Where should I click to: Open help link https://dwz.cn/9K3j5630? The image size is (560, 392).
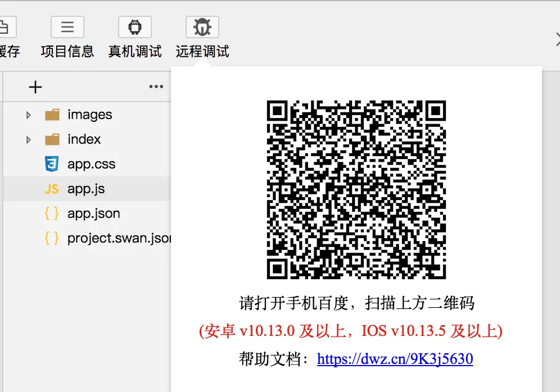click(x=395, y=359)
